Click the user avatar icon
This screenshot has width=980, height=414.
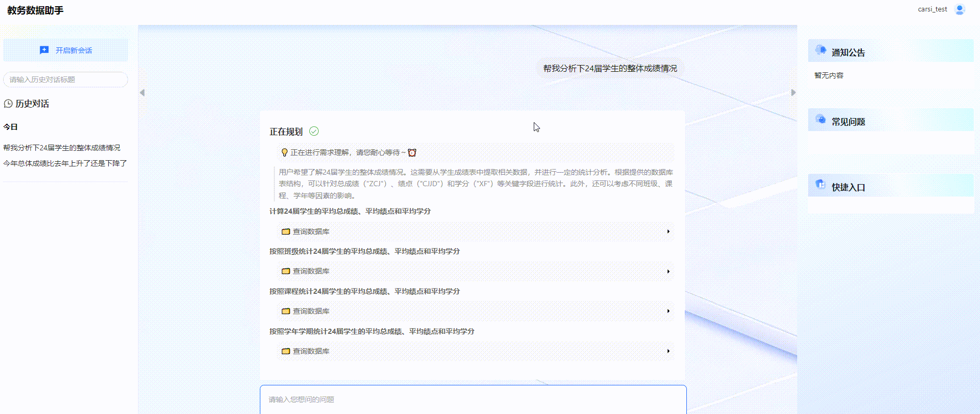[959, 9]
